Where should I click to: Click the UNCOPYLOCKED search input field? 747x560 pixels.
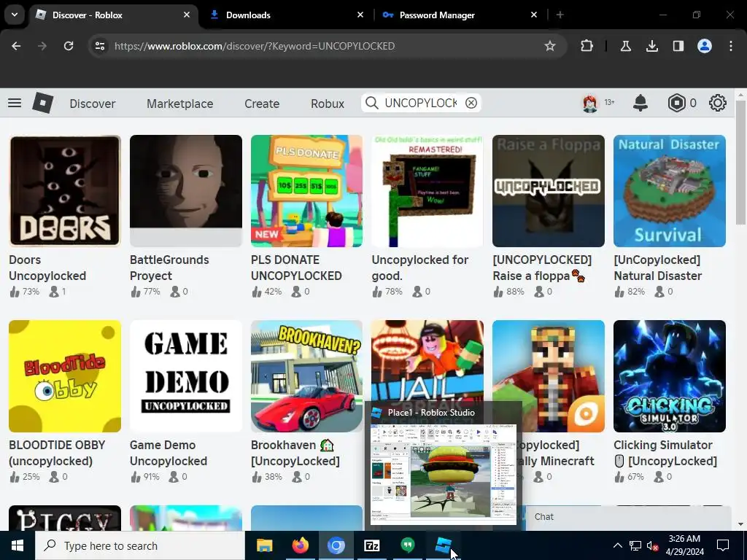421,103
